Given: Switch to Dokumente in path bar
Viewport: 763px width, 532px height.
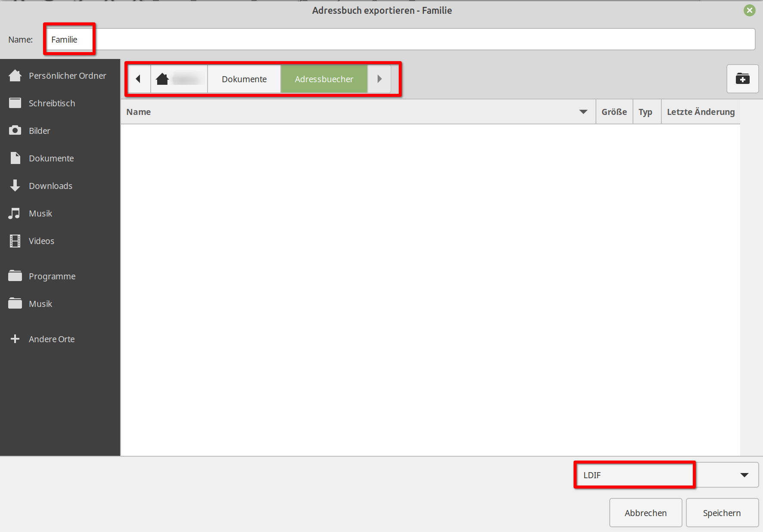Looking at the screenshot, I should point(244,79).
